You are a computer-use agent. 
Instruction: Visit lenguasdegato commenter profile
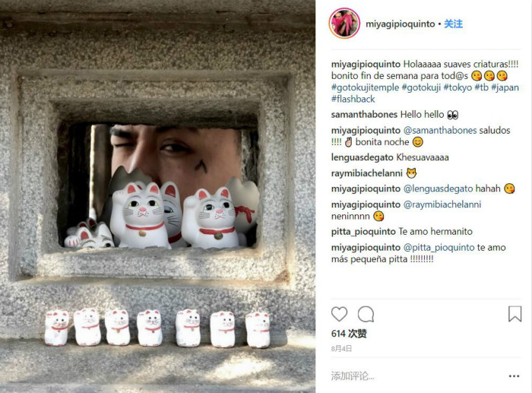click(362, 157)
